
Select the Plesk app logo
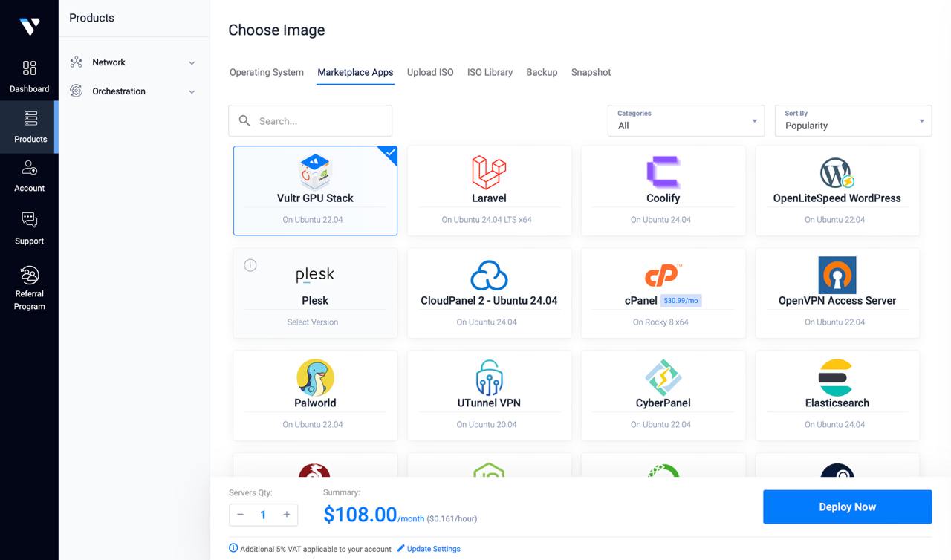(315, 275)
